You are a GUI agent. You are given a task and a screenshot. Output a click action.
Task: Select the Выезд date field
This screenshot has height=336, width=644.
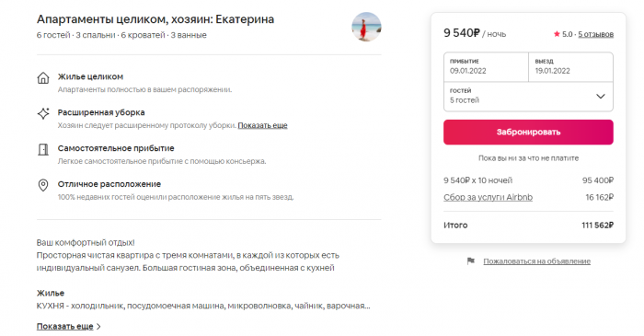tap(571, 67)
